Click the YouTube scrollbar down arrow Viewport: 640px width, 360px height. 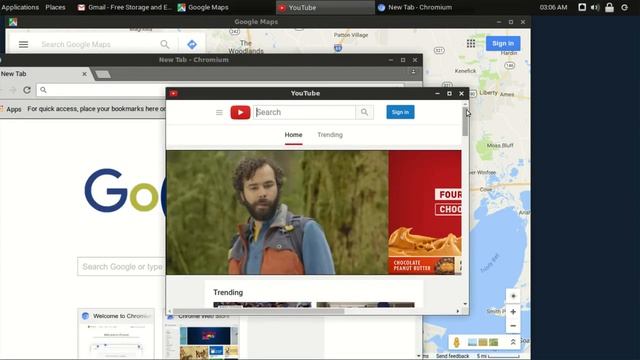click(465, 304)
